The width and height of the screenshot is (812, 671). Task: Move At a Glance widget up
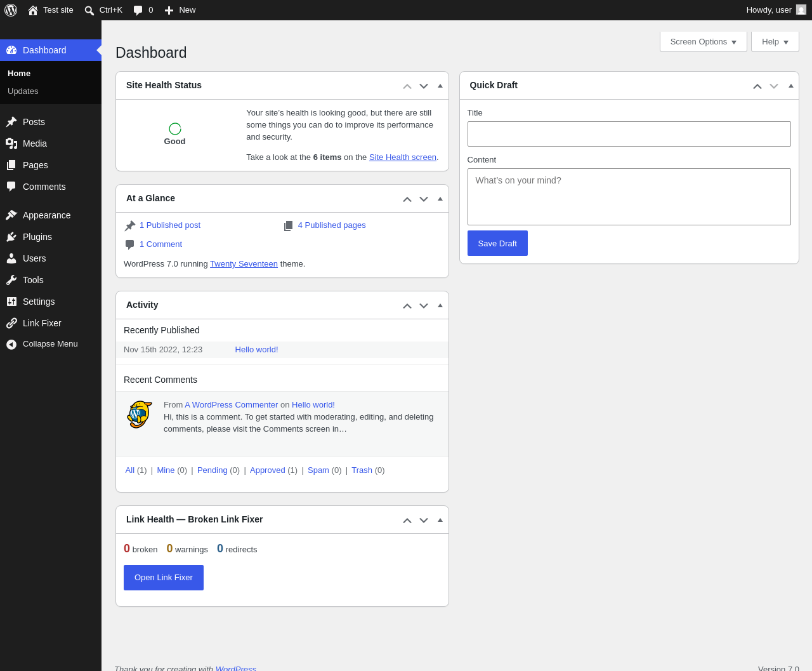click(x=407, y=199)
